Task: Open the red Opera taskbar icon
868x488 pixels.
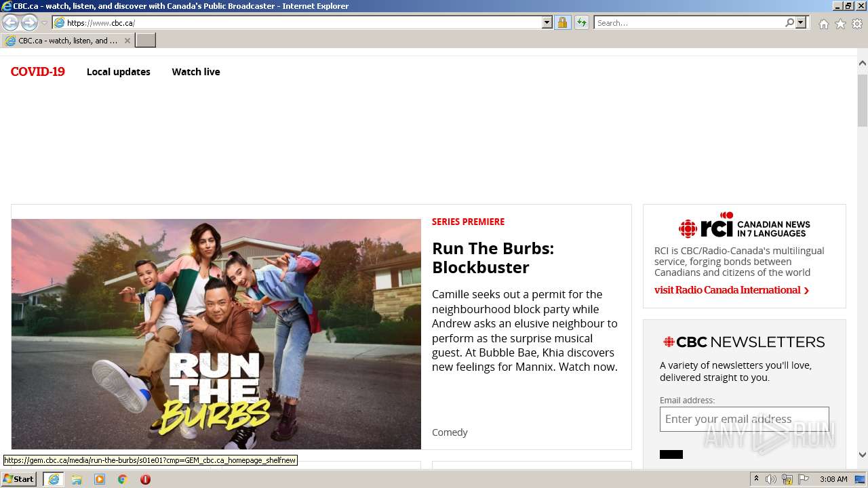Action: 145,479
